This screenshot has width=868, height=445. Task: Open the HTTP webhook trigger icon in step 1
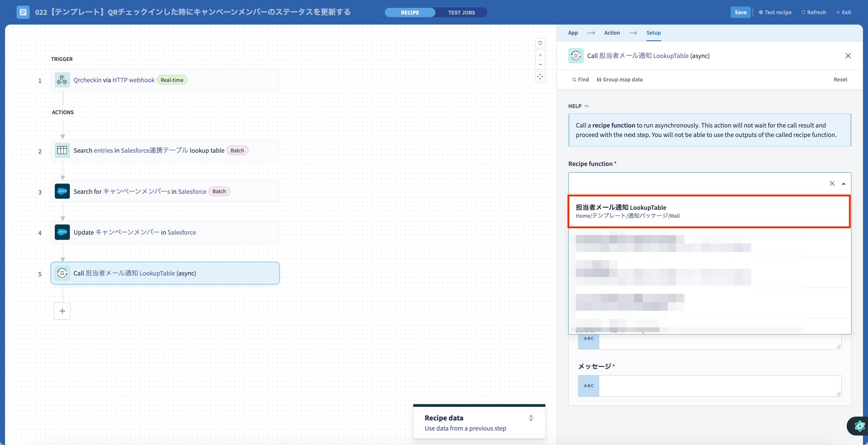[62, 80]
